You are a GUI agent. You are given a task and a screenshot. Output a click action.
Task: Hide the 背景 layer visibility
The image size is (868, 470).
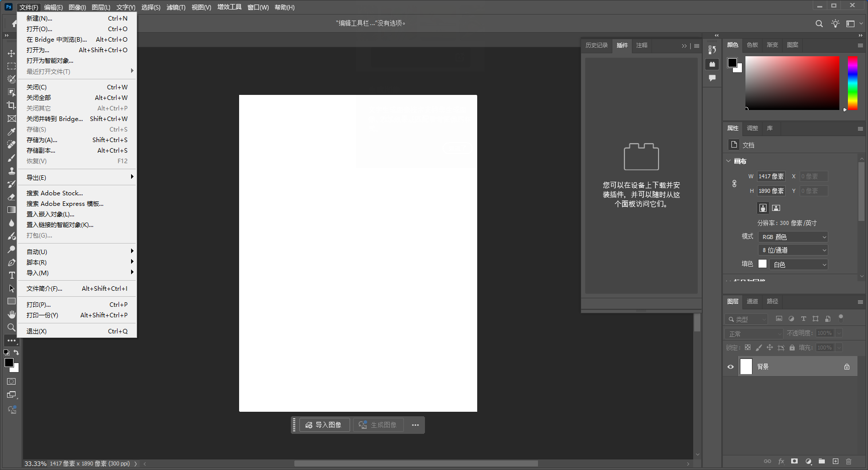click(x=730, y=367)
